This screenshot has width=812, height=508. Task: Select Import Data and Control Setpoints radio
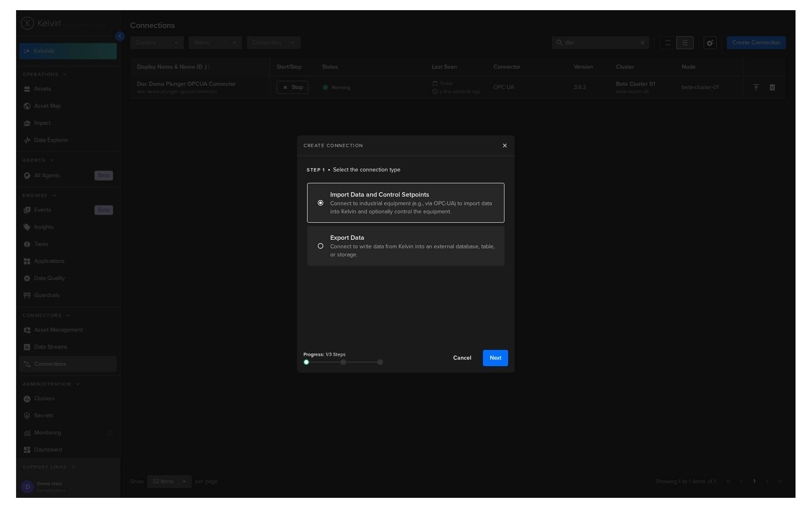(x=321, y=203)
